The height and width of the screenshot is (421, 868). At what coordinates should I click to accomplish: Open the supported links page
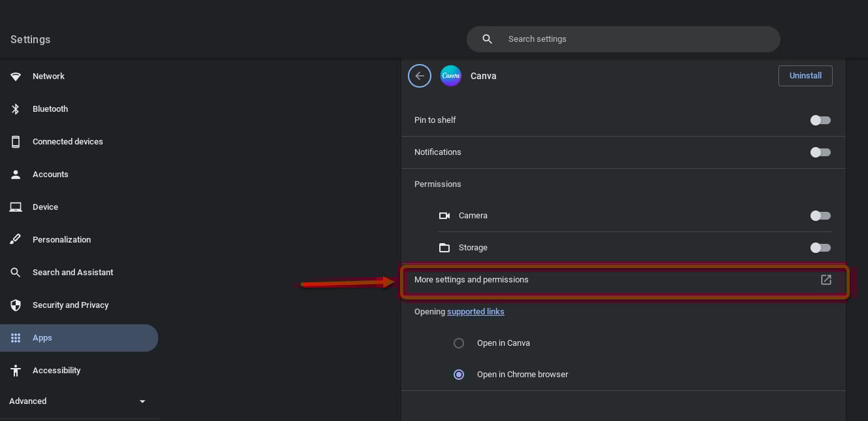pos(476,312)
